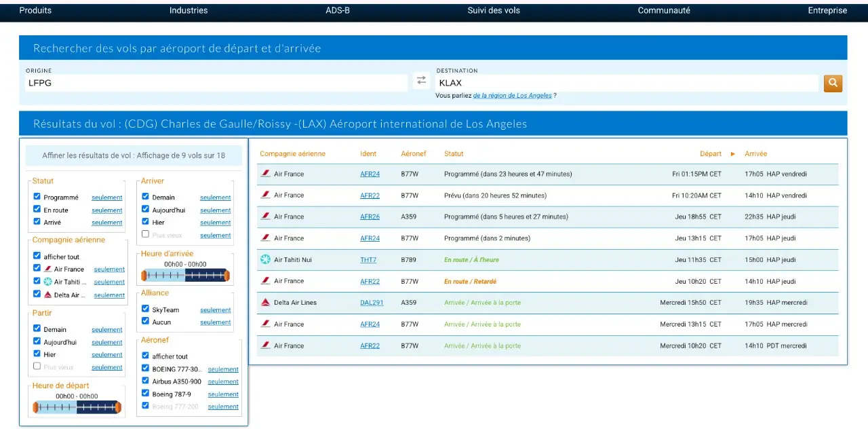This screenshot has width=868, height=429.
Task: Adjust the Heure de départ time slider
Action: coord(77,407)
